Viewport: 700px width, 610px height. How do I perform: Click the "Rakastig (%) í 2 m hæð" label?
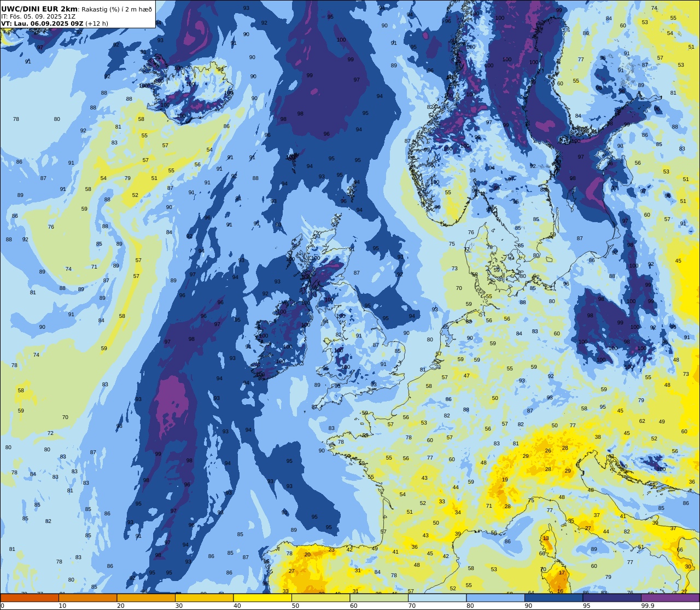[117, 9]
